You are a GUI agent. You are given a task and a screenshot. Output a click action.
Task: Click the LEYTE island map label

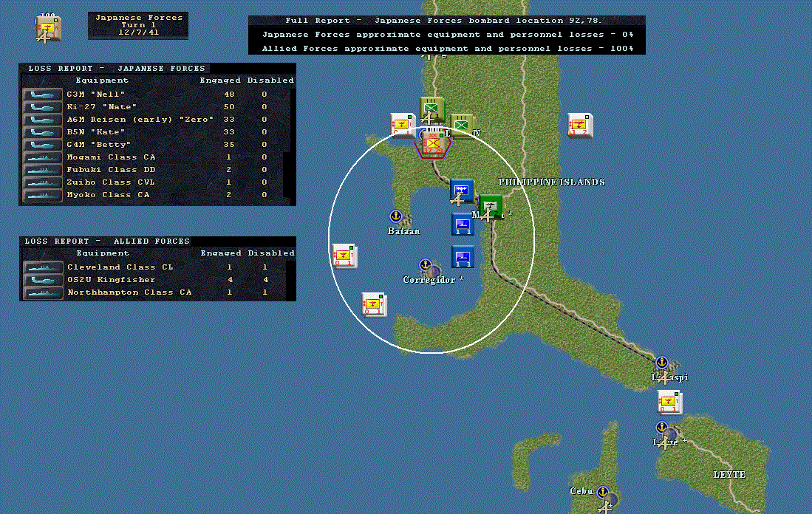click(729, 475)
